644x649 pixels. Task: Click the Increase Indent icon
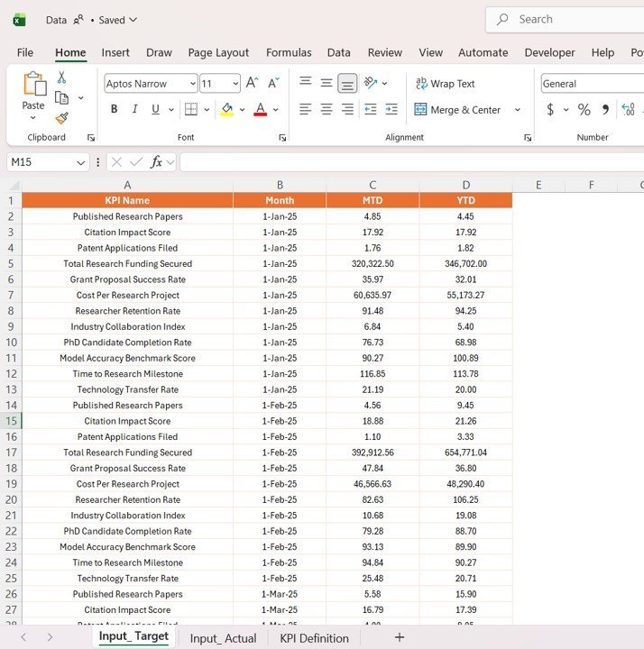coord(391,109)
